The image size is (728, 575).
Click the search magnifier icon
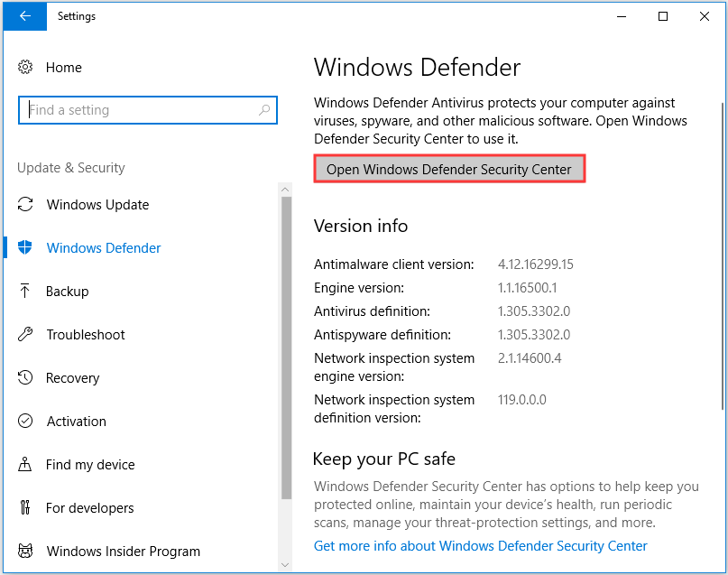[x=264, y=110]
